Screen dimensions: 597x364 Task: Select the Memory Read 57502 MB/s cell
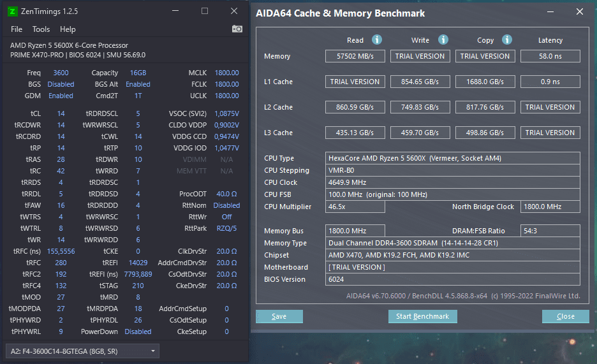point(355,56)
